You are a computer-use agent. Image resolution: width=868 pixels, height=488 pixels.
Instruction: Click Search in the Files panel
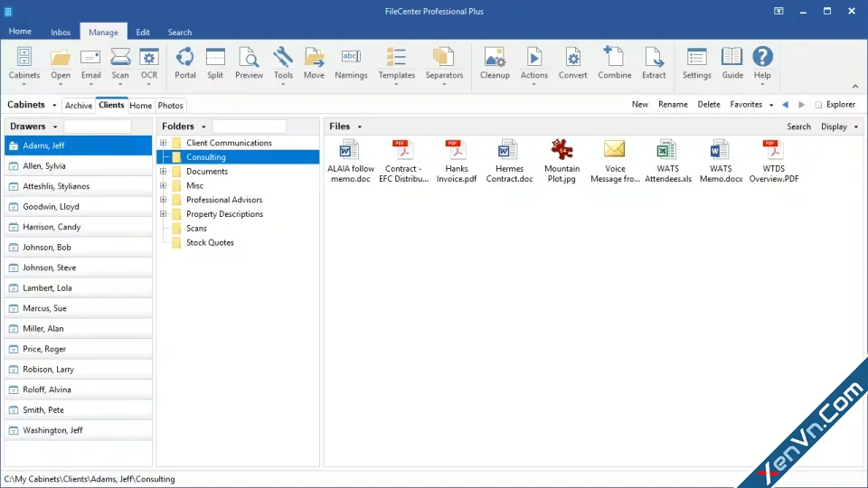[x=798, y=127]
